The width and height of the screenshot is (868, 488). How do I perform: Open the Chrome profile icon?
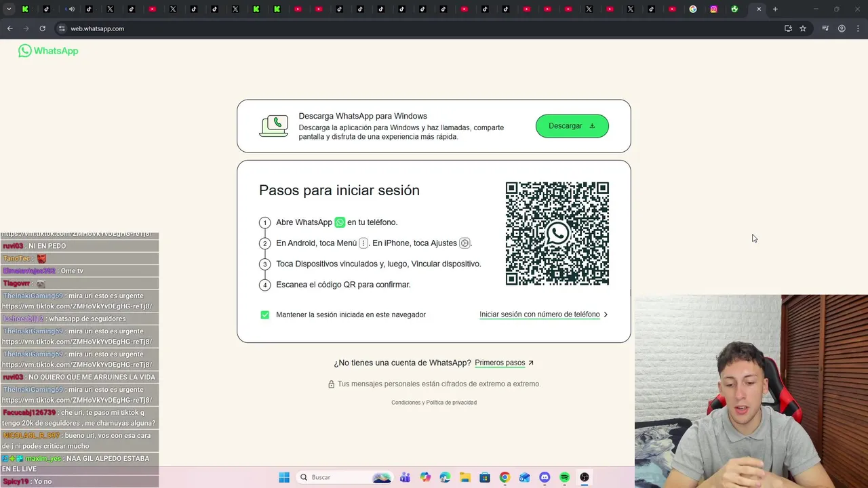[x=842, y=28]
